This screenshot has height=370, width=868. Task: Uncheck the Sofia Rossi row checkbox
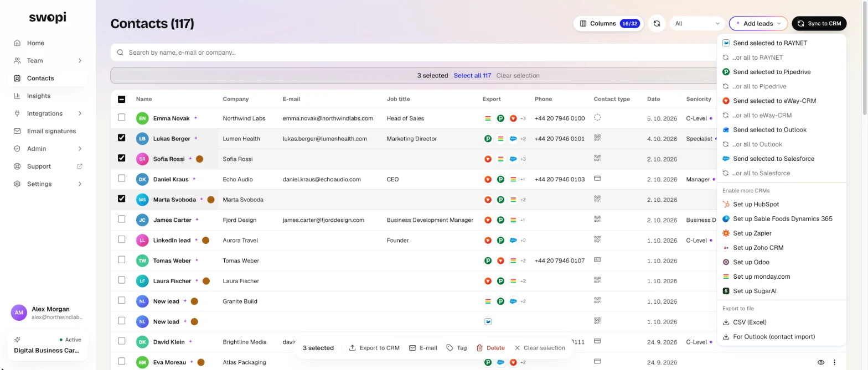(x=122, y=158)
